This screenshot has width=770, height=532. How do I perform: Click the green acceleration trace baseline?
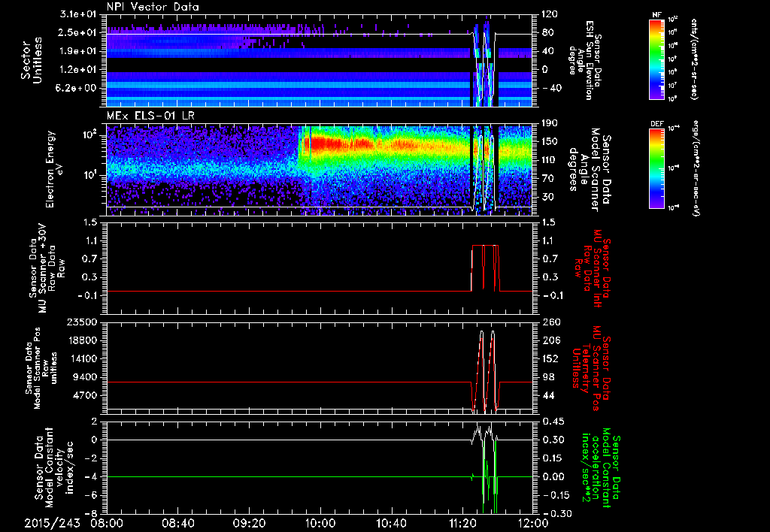point(289,476)
